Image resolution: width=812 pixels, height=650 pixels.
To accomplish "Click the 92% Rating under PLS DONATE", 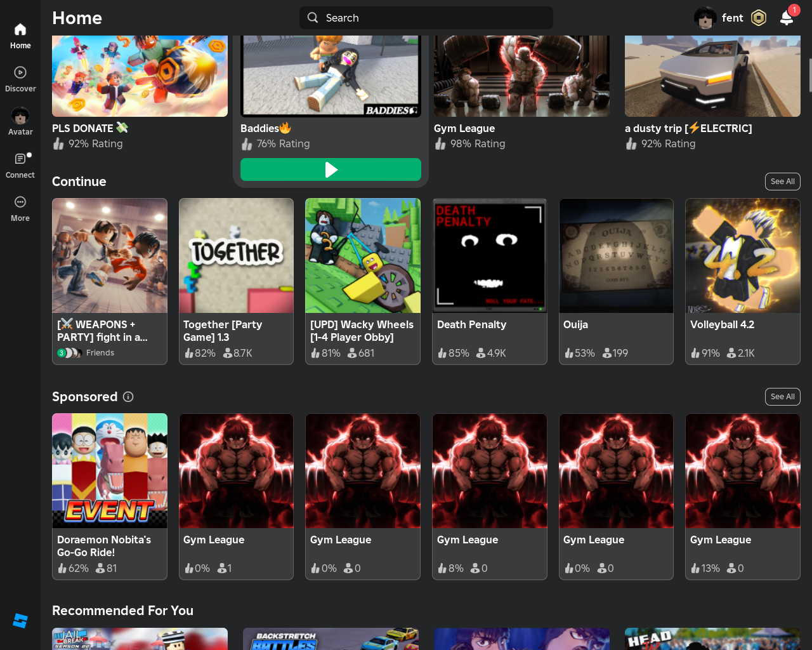I will [x=95, y=144].
